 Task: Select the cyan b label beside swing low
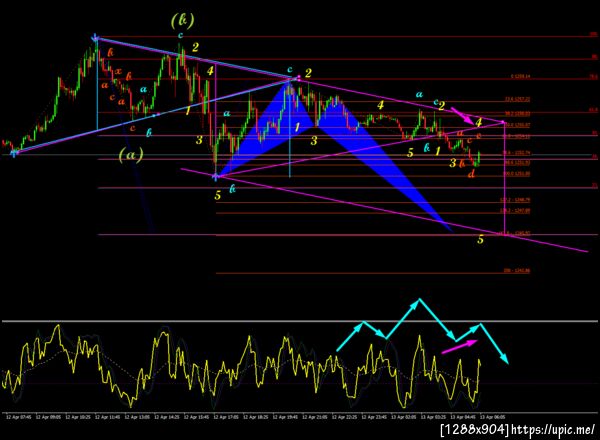pos(232,189)
